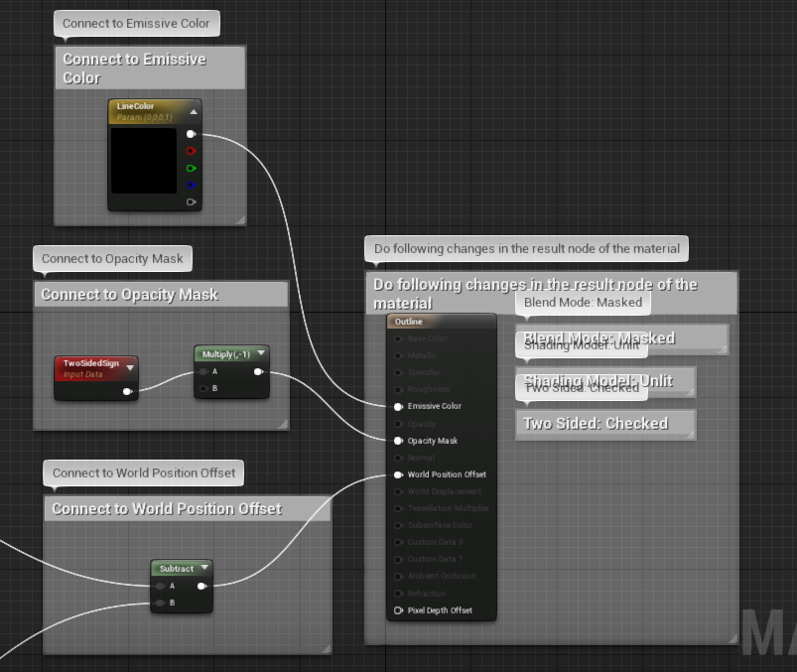This screenshot has width=797, height=672.
Task: Click the greyed-out World Displacement pin
Action: (x=399, y=491)
